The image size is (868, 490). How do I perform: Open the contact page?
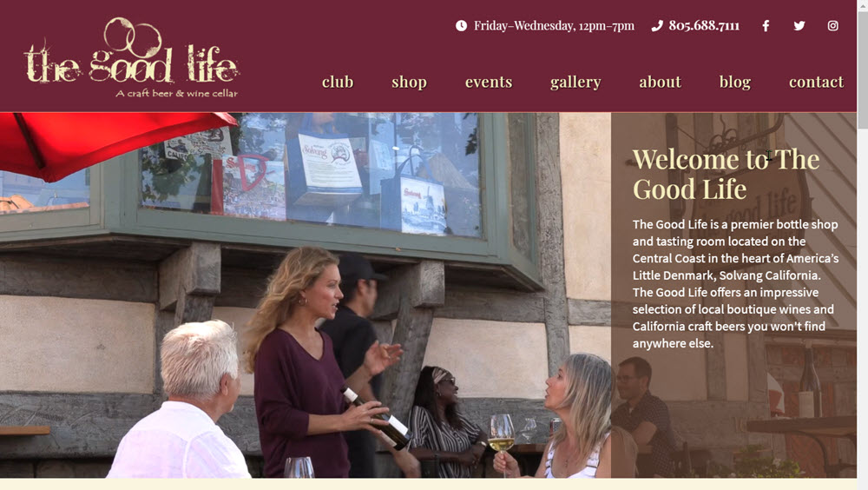click(x=816, y=82)
